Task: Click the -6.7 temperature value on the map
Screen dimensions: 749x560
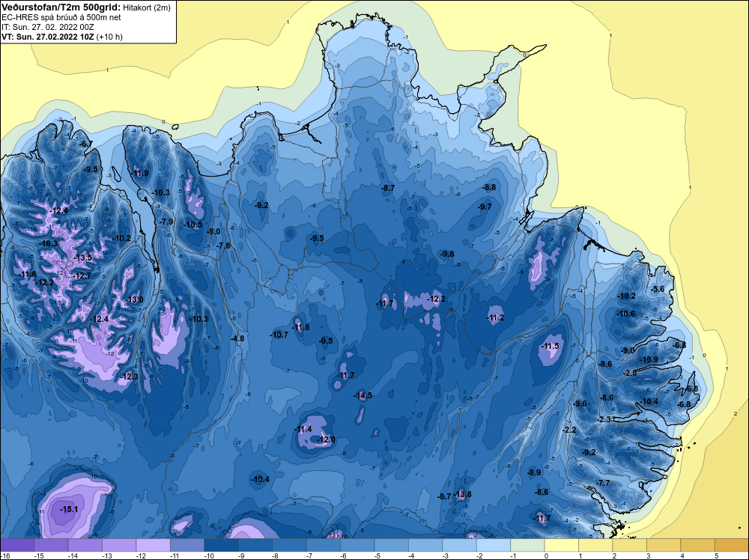Action: [x=86, y=144]
